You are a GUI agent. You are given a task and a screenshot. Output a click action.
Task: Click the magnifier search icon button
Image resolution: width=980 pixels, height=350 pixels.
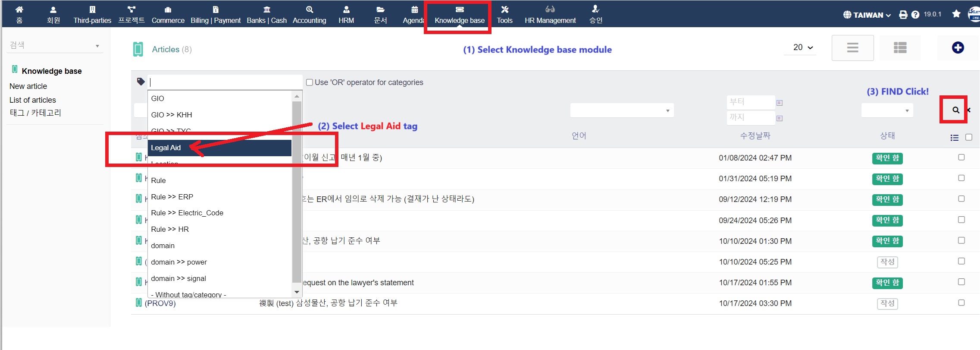coord(955,110)
